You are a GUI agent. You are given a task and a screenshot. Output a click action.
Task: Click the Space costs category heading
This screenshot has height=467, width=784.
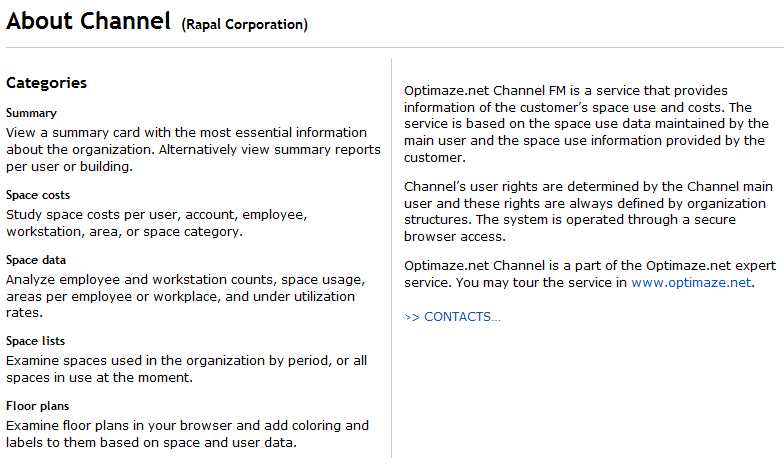coord(38,195)
